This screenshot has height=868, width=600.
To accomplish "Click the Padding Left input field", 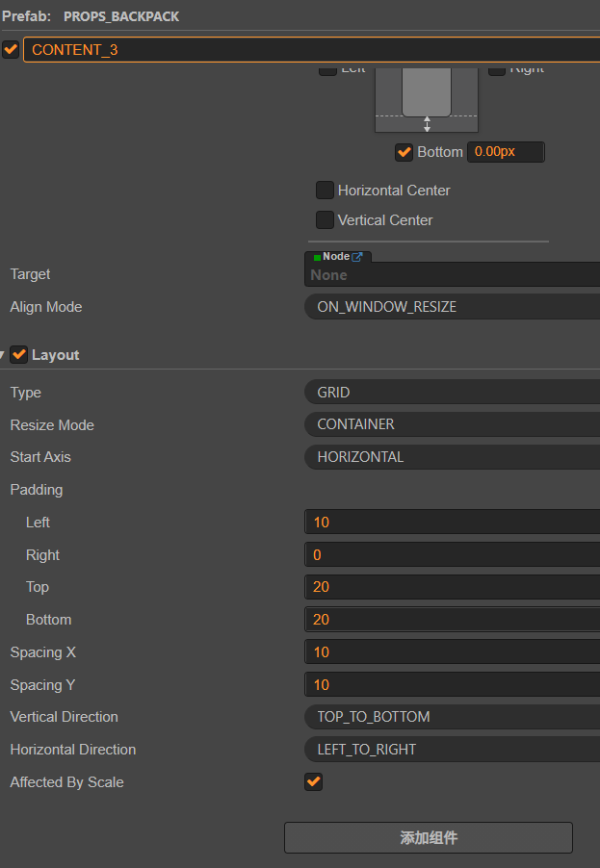I will click(x=453, y=523).
